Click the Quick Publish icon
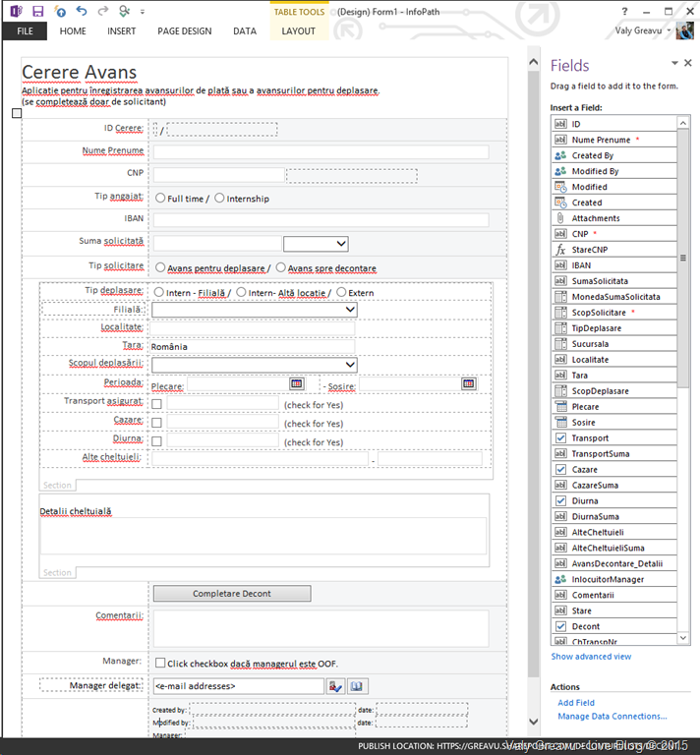This screenshot has width=700, height=755. [59, 11]
